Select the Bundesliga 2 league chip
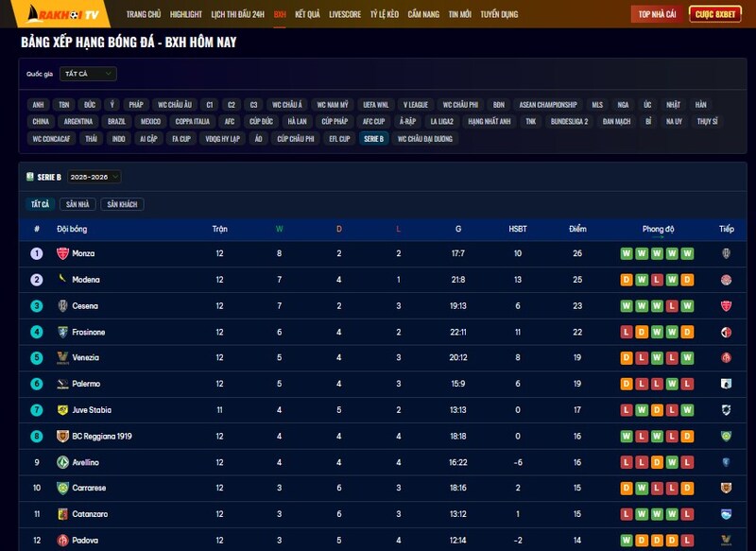Screen dimensions: 756x551 tap(569, 121)
